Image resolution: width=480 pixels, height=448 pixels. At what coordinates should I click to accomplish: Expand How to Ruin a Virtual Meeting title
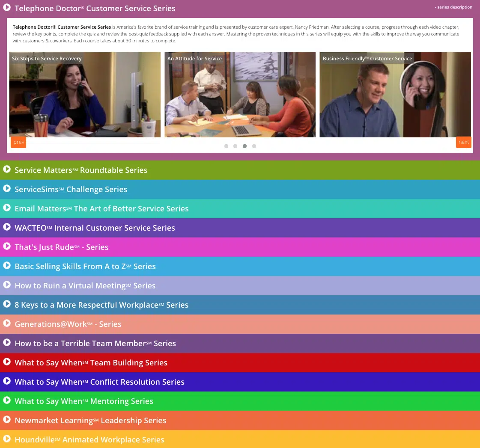(x=85, y=286)
